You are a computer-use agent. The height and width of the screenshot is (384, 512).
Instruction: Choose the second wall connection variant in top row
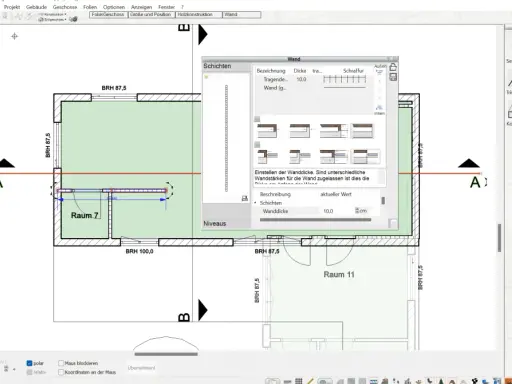(300, 131)
